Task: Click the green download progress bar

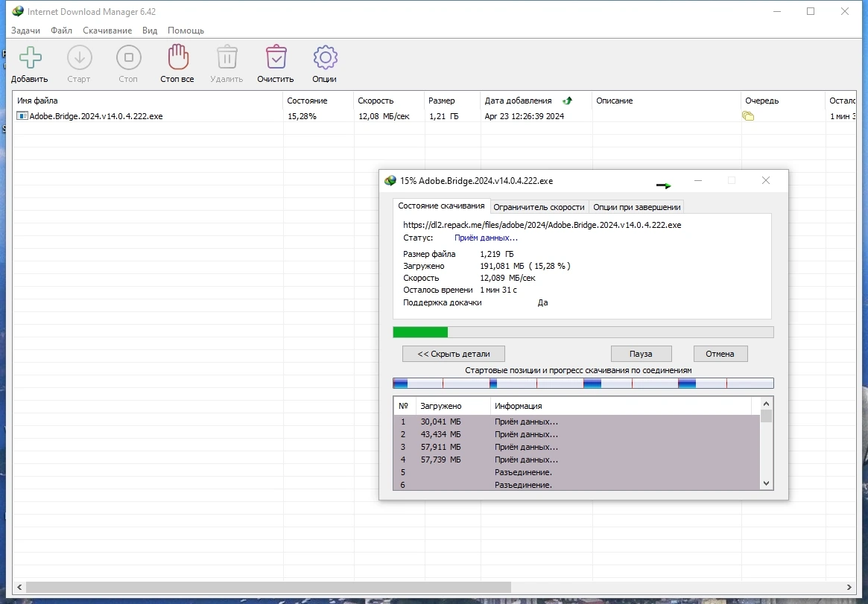Action: coord(583,332)
